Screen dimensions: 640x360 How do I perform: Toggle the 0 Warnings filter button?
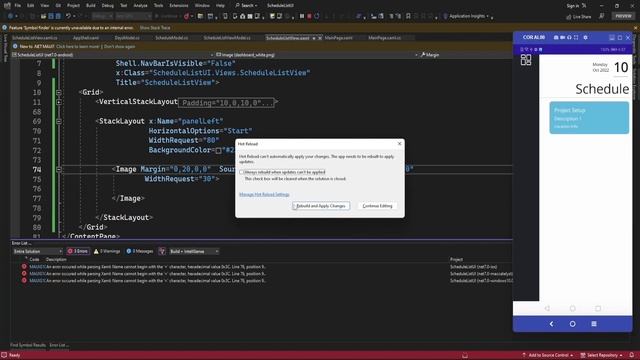(x=107, y=251)
